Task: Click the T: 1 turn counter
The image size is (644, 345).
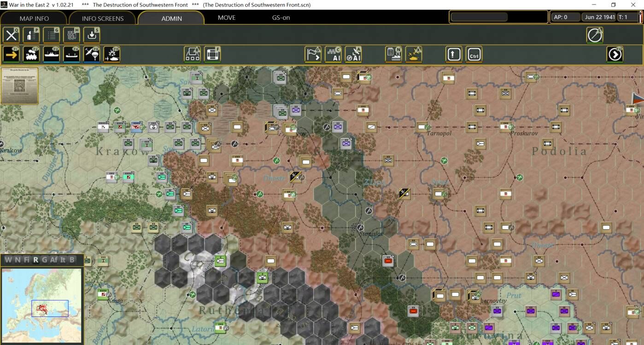Action: pyautogui.click(x=628, y=17)
